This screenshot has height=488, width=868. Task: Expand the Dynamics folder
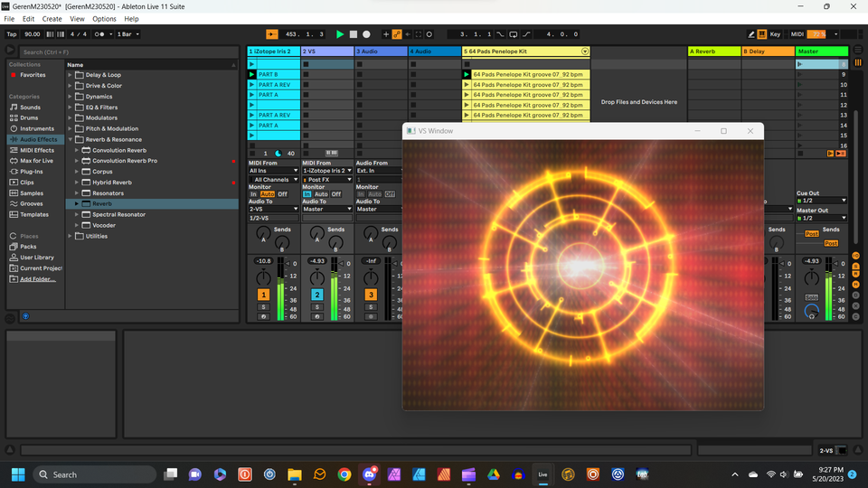pos(71,97)
